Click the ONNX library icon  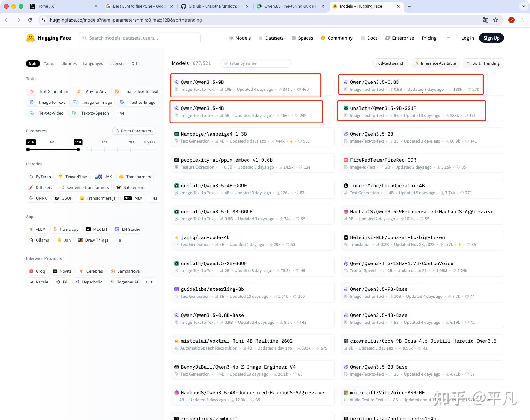point(31,198)
